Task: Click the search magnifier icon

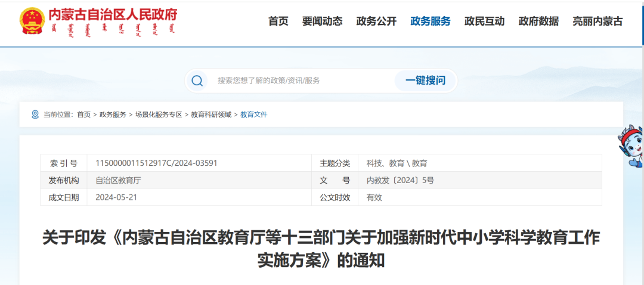Action: pos(197,80)
